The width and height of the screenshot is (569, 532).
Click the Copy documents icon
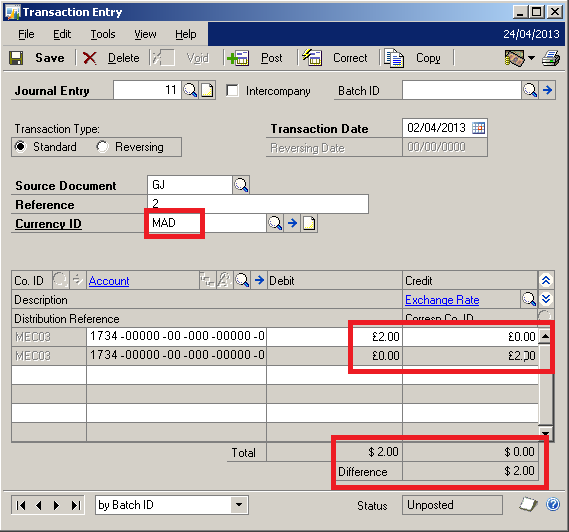(394, 58)
